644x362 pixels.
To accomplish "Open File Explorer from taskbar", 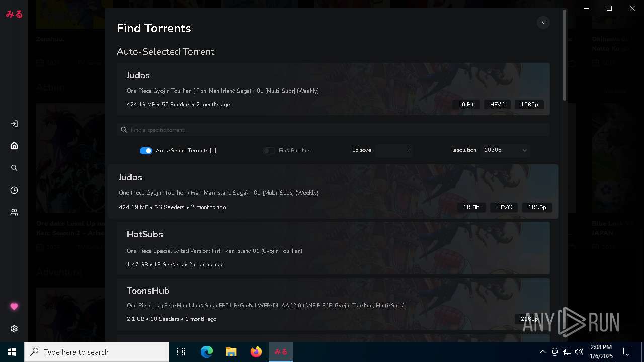I will [231, 352].
